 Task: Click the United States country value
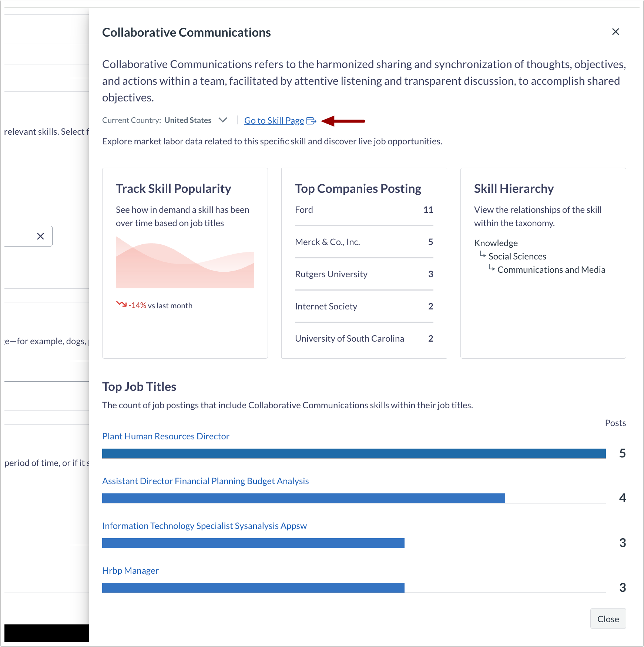[x=188, y=120]
